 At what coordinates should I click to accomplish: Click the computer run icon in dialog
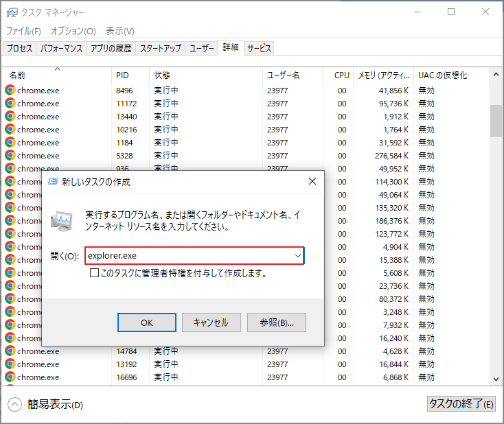[x=62, y=221]
